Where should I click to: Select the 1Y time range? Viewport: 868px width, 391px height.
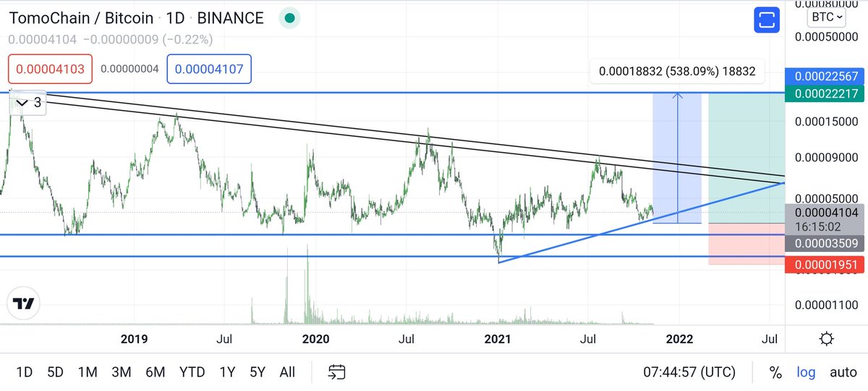227,372
